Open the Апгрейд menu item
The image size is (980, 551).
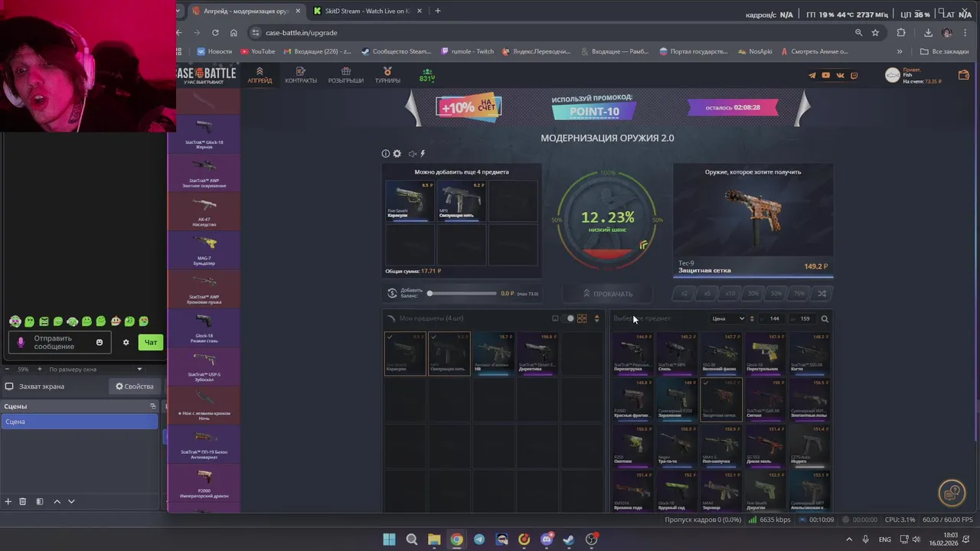pos(260,75)
